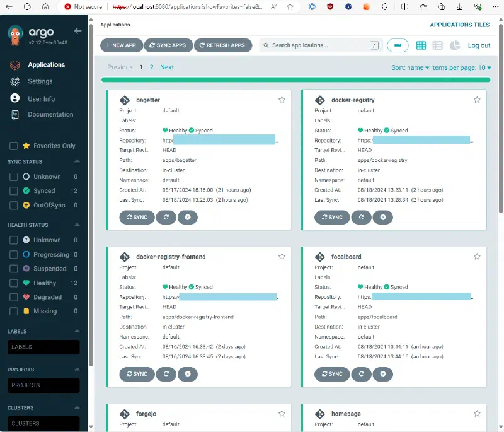Viewport: 504px width, 432px height.
Task: Click the Next page link
Action: [167, 67]
